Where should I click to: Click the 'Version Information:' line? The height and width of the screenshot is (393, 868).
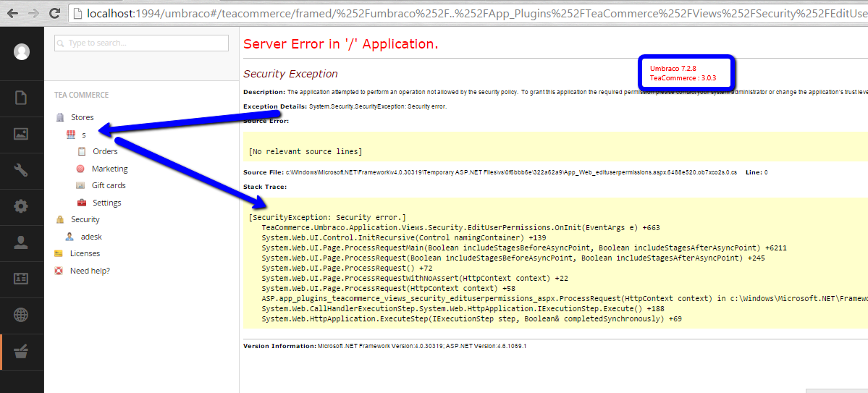(x=384, y=346)
